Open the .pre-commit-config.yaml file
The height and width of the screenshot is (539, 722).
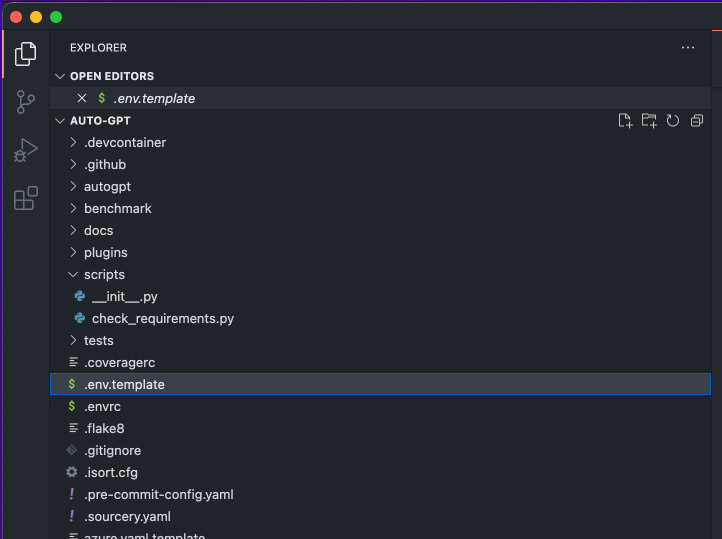point(158,494)
